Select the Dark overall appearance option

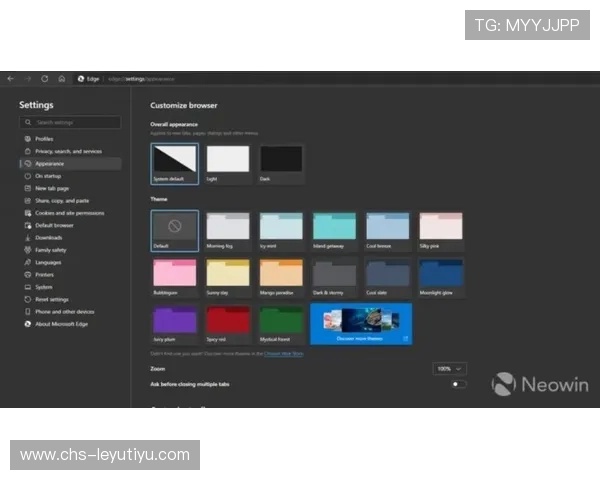point(281,160)
